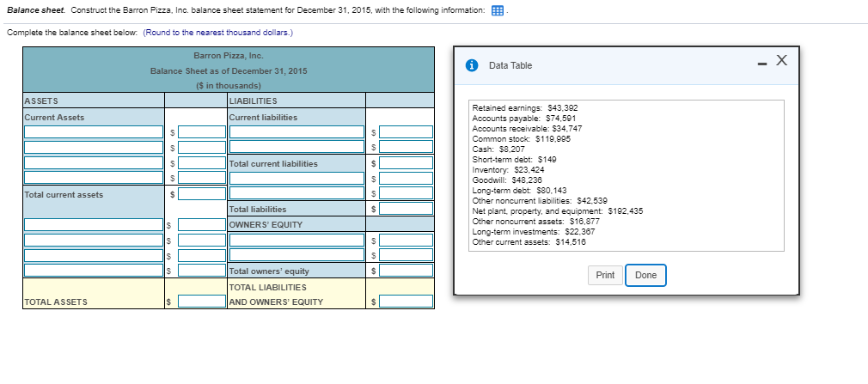The width and height of the screenshot is (868, 384).
Task: Click the 'Round to the nearest thousand dollars' note
Action: pyautogui.click(x=218, y=33)
